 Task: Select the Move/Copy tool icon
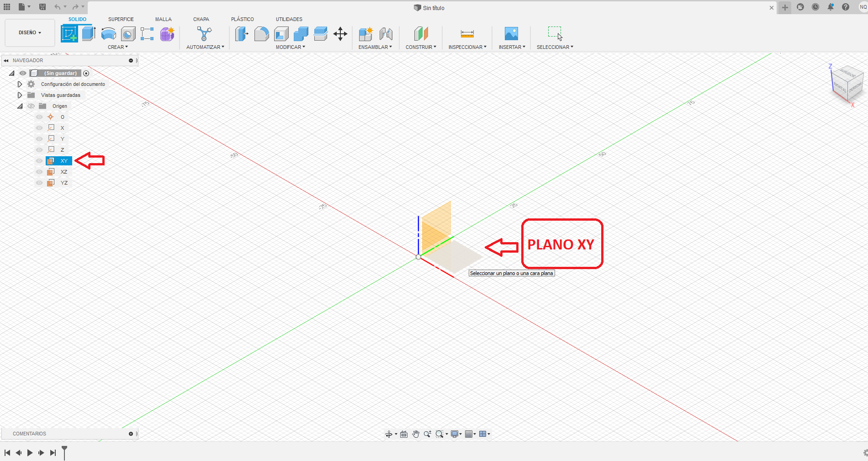(340, 34)
